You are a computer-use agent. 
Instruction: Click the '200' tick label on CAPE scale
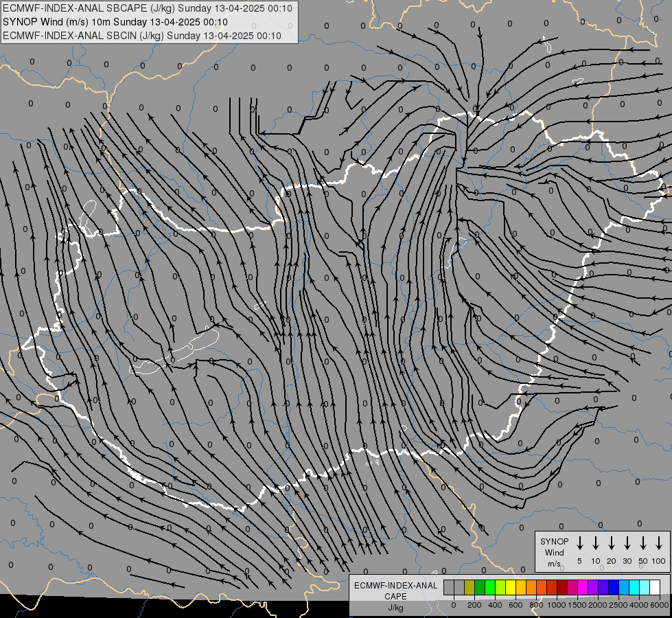pos(474,605)
